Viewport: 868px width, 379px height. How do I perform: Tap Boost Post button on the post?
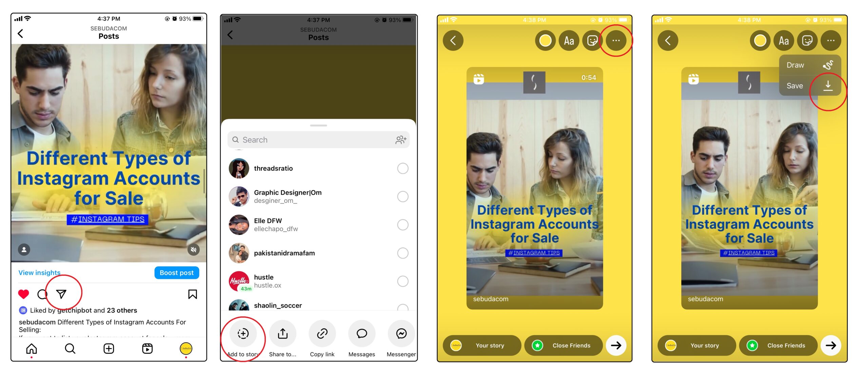(177, 272)
